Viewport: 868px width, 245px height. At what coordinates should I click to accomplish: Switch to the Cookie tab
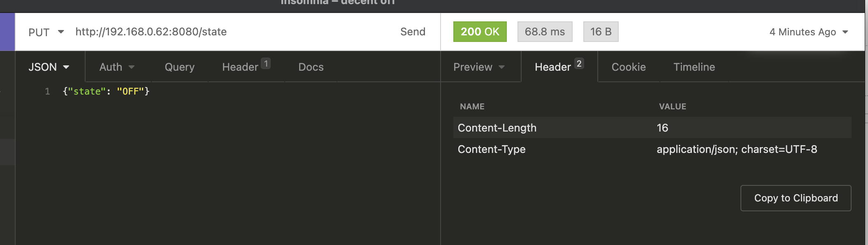point(628,67)
